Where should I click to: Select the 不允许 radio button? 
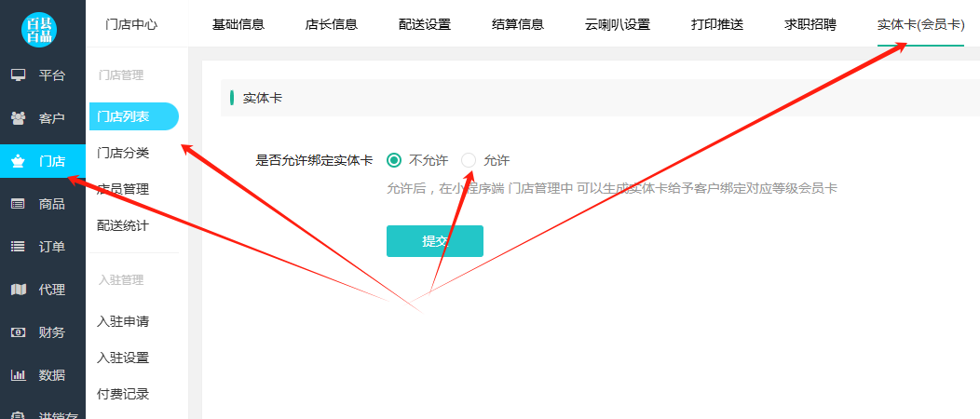pyautogui.click(x=394, y=160)
